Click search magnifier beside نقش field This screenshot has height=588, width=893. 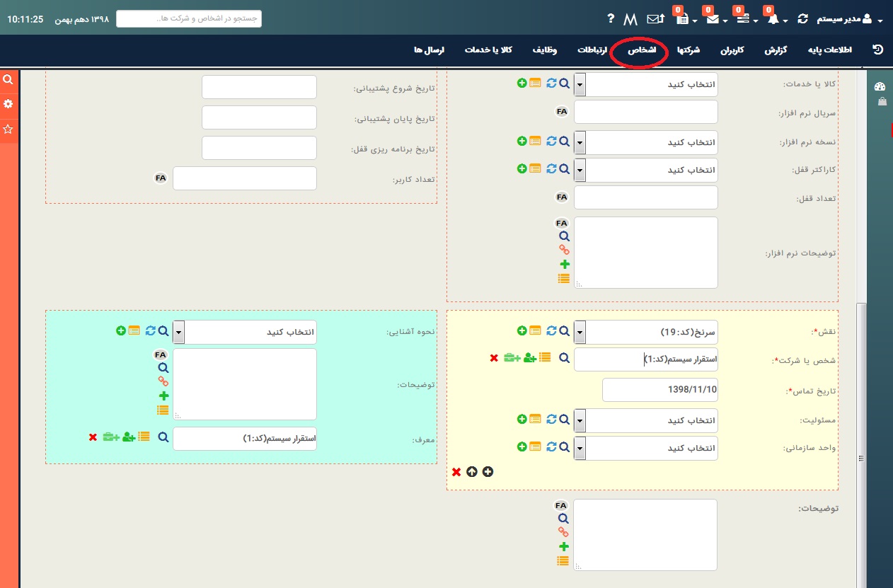tap(564, 330)
